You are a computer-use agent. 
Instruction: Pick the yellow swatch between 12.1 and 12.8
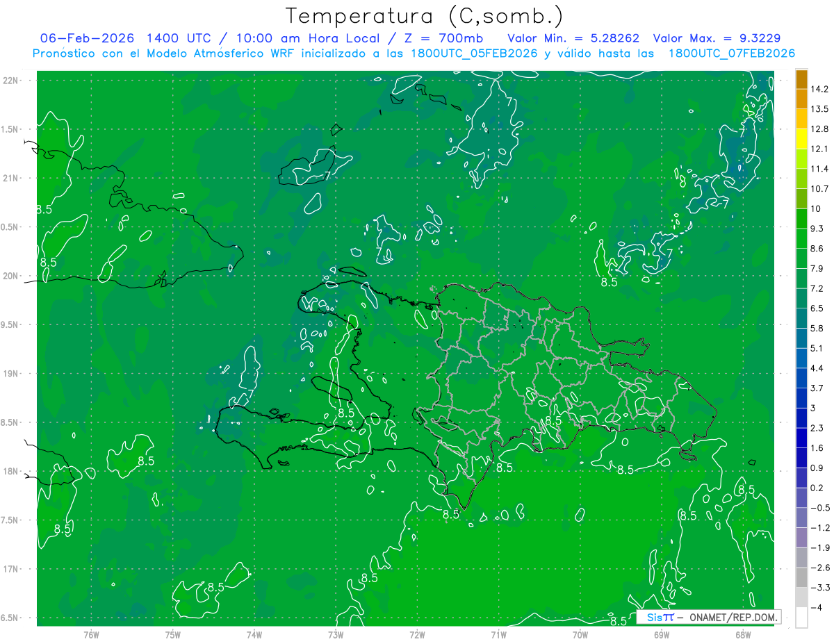801,138
